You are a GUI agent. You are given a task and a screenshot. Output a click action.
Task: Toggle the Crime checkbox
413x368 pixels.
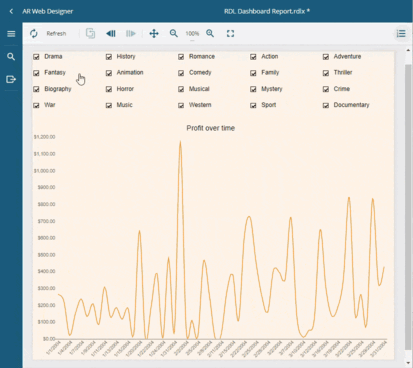click(326, 89)
